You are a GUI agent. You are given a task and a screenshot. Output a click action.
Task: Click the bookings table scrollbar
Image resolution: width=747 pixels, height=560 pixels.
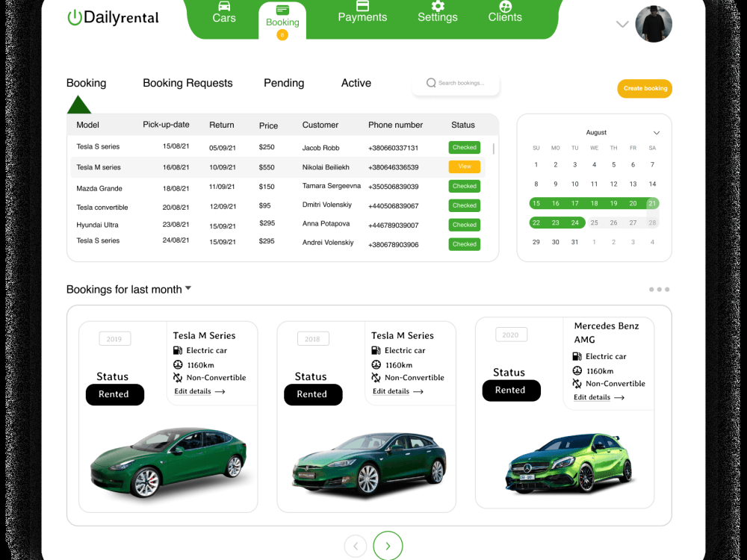(x=493, y=149)
